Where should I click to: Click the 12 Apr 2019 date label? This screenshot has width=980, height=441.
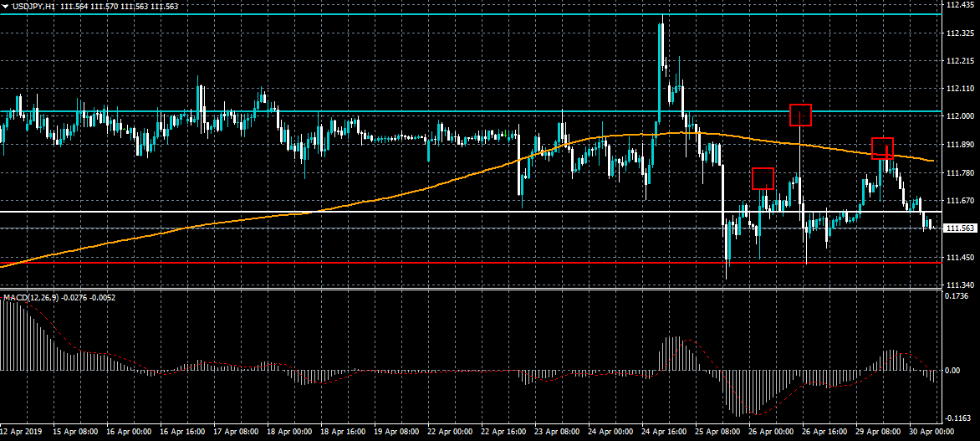click(x=19, y=432)
